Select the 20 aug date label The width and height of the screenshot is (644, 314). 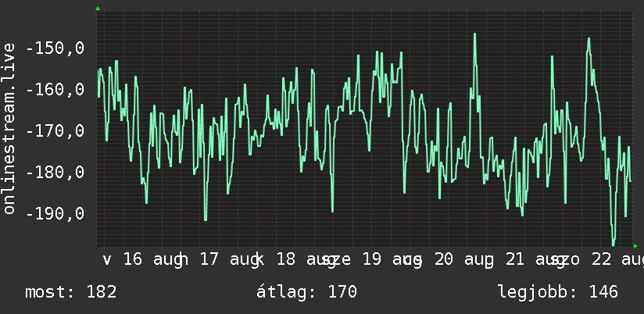[463, 260]
